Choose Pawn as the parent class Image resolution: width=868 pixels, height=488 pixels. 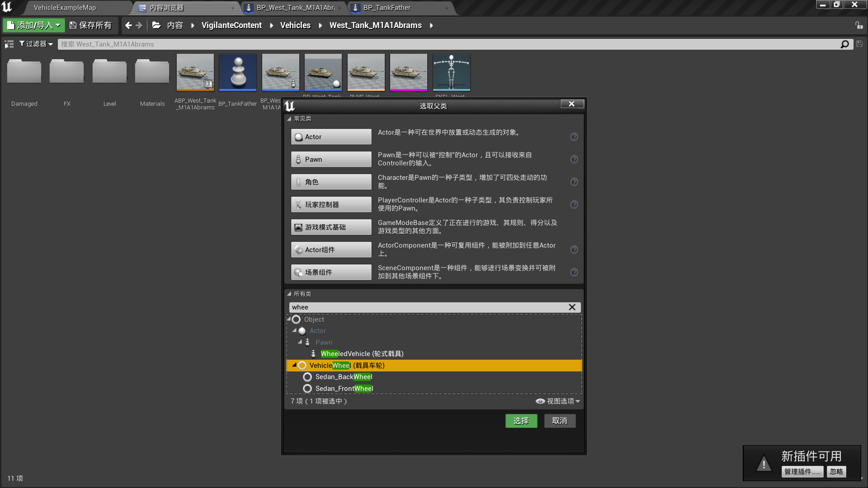(331, 160)
